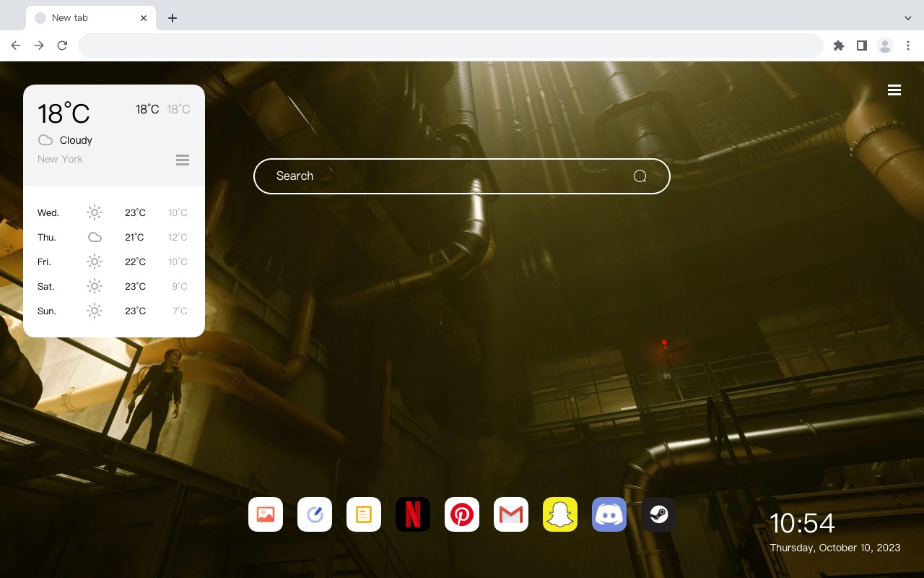Viewport: 924px width, 578px height.
Task: Click the search magnifier icon
Action: (x=640, y=176)
